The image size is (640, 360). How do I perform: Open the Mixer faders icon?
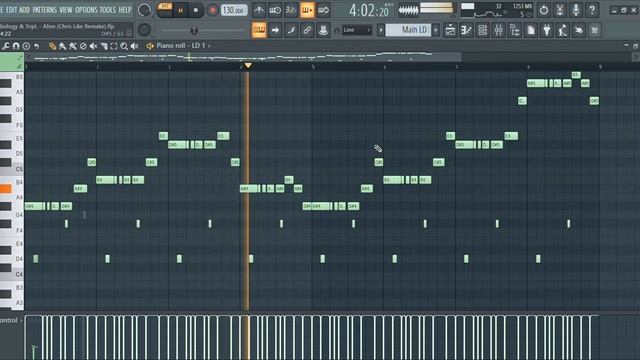point(498,30)
